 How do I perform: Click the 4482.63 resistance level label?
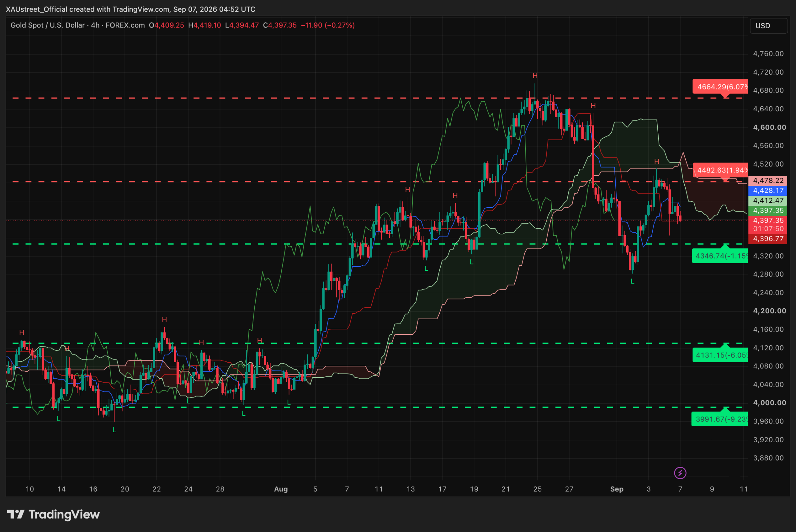[720, 170]
